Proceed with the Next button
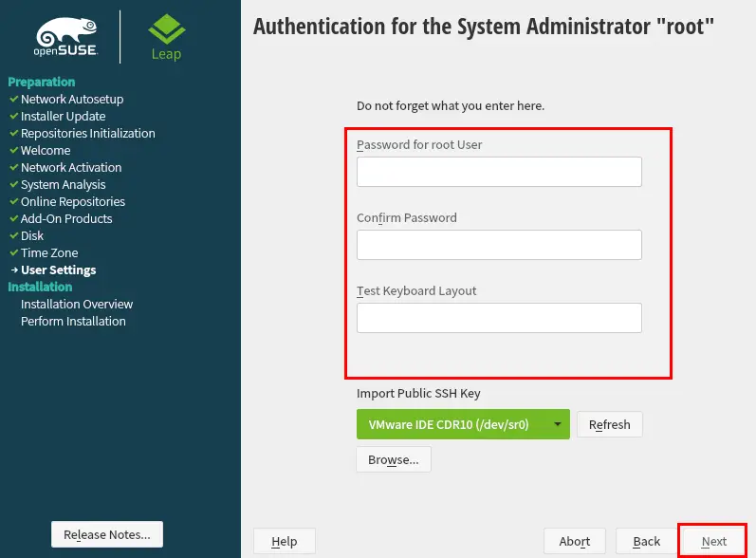This screenshot has height=558, width=756. pyautogui.click(x=713, y=541)
